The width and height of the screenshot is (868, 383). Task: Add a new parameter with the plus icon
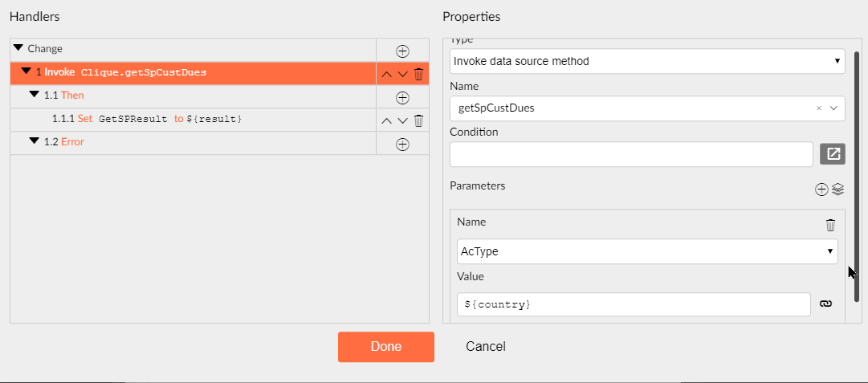(821, 189)
